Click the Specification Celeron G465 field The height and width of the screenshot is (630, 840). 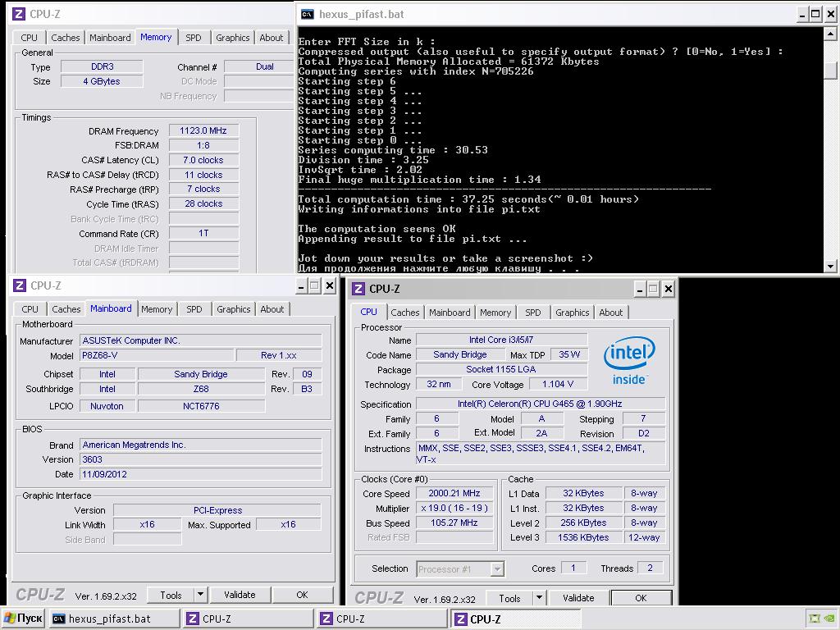point(541,404)
